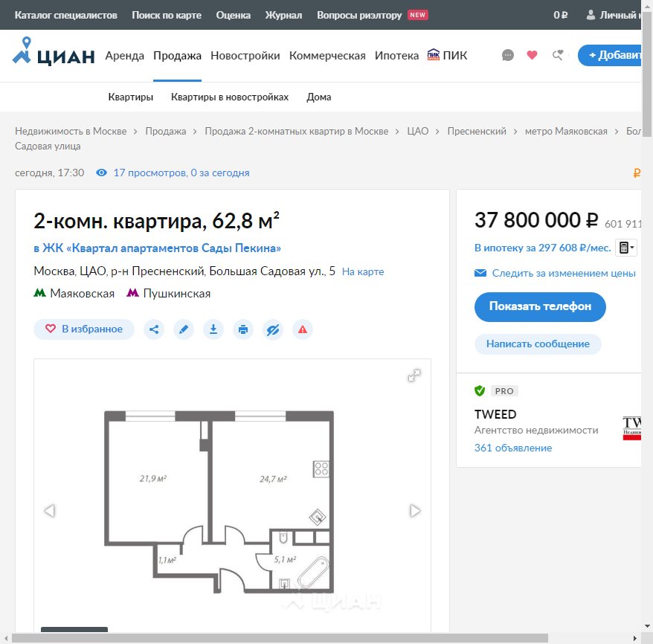This screenshot has height=644, width=653.
Task: Click the pencil note icon
Action: tap(184, 329)
